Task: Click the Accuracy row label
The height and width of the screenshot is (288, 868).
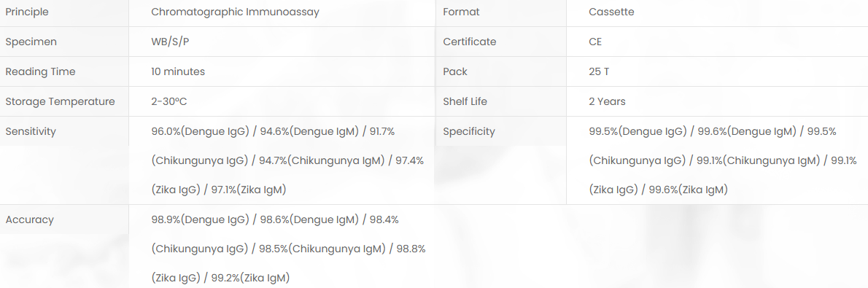Action: click(x=29, y=219)
